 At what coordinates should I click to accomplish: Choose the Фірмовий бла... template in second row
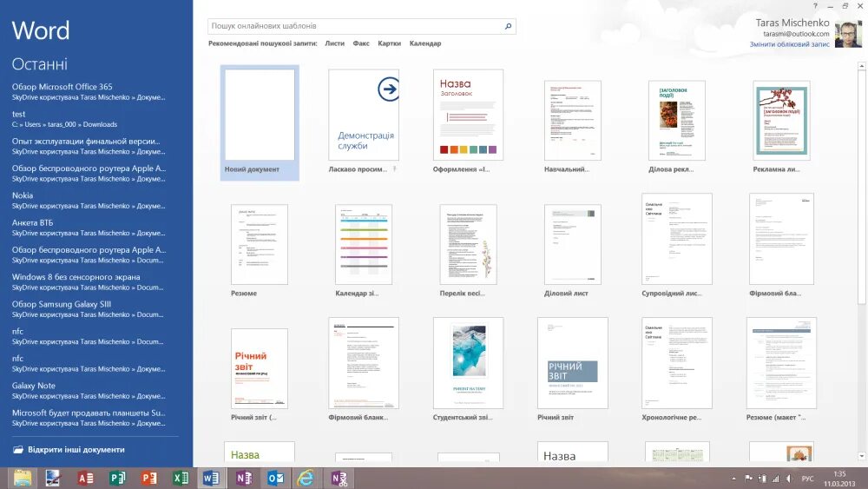pyautogui.click(x=781, y=239)
